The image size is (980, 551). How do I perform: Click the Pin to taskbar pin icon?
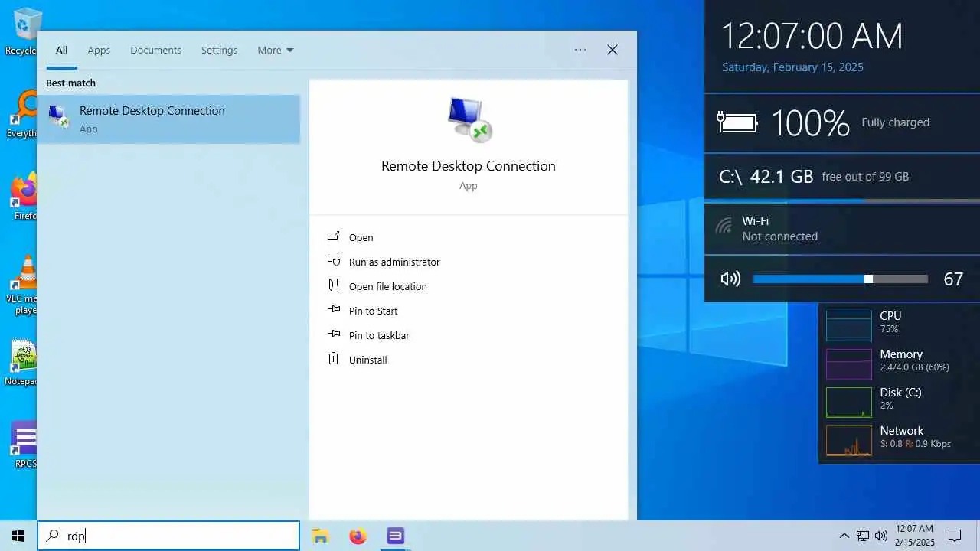pos(333,334)
